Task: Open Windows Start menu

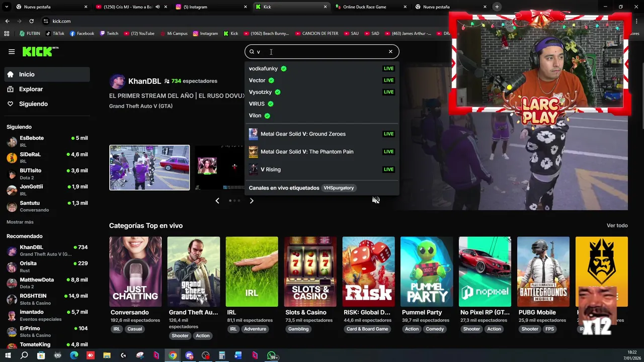Action: [x=8, y=355]
